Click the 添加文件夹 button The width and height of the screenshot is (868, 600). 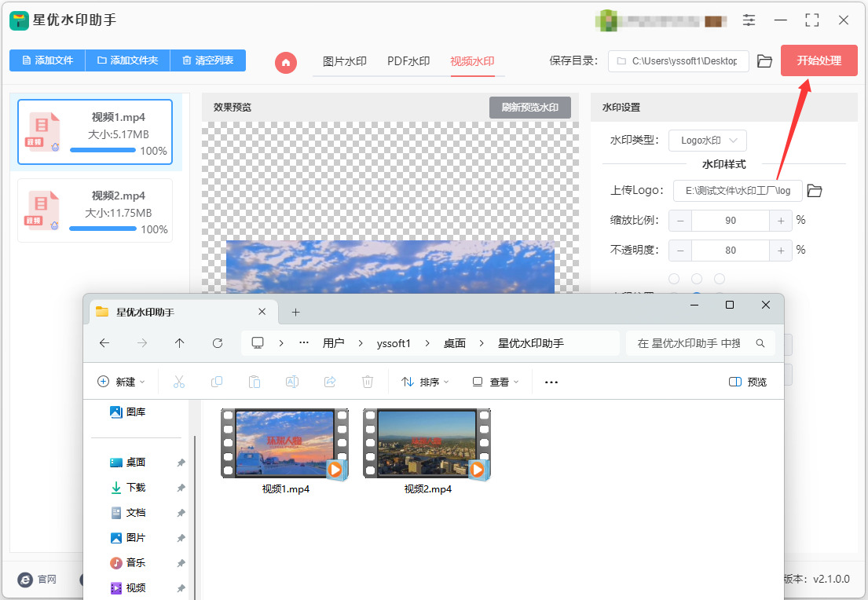tap(128, 60)
